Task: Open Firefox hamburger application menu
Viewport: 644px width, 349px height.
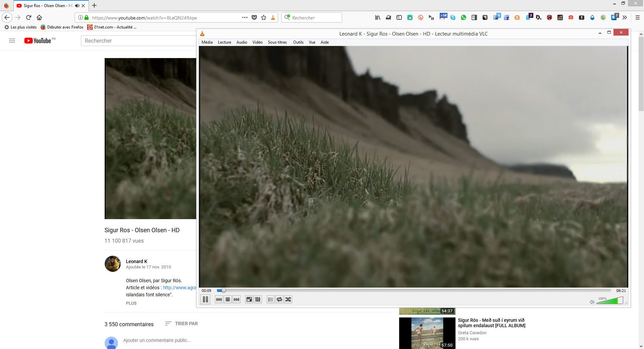Action: (638, 17)
